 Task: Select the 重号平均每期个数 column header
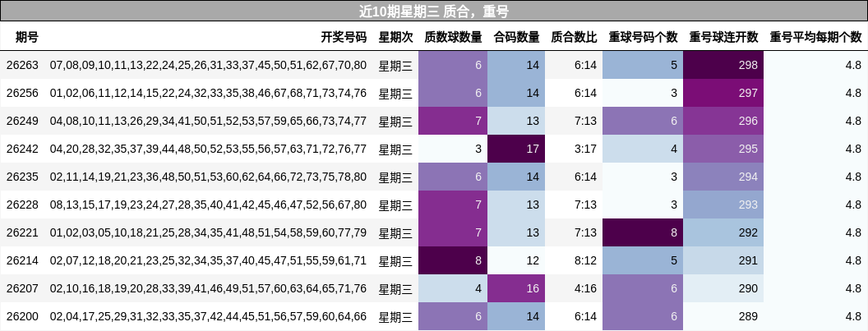(x=816, y=37)
